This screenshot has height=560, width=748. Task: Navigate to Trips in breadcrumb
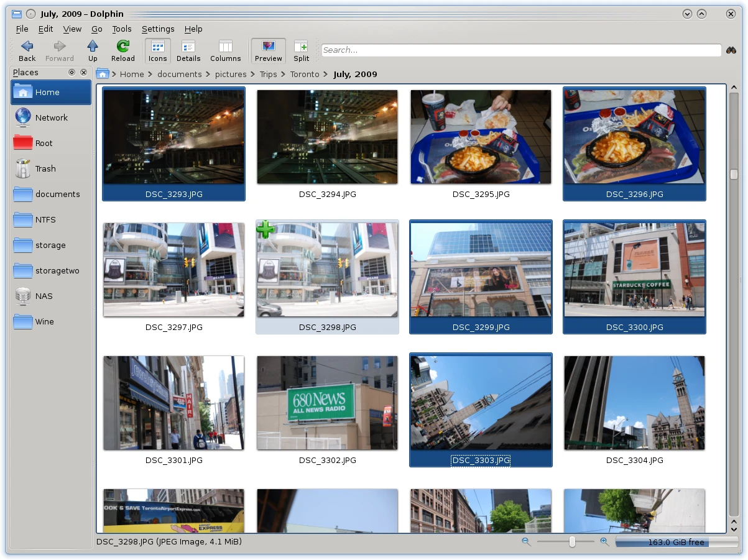268,74
